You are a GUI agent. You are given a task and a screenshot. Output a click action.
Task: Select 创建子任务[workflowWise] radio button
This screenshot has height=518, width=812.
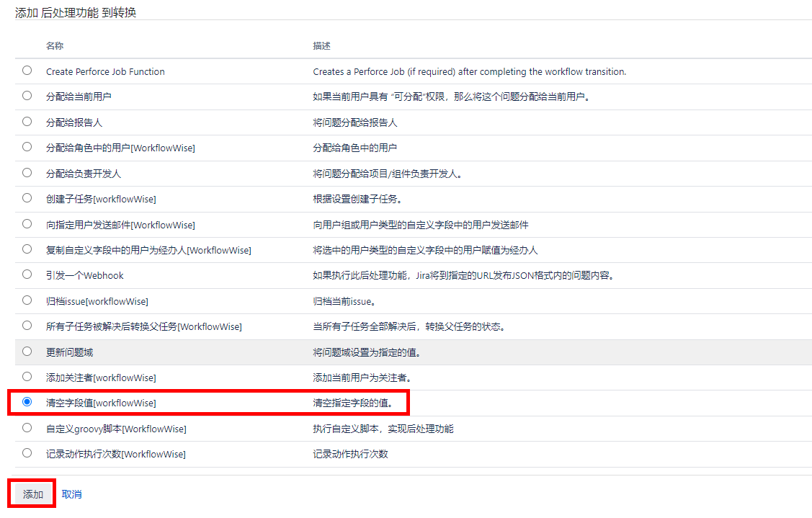click(27, 198)
